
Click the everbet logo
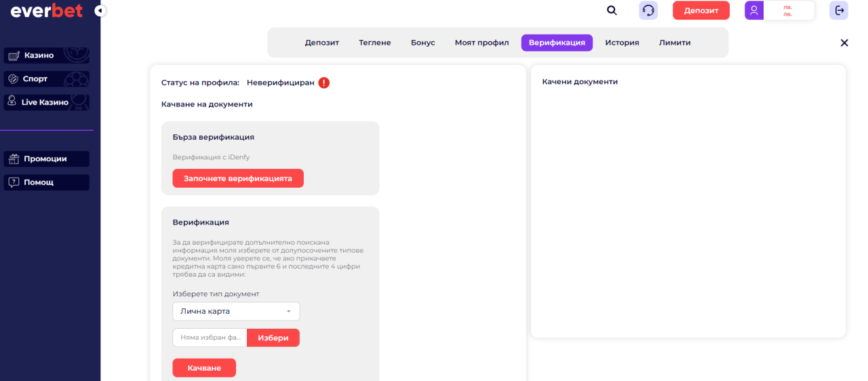(46, 11)
